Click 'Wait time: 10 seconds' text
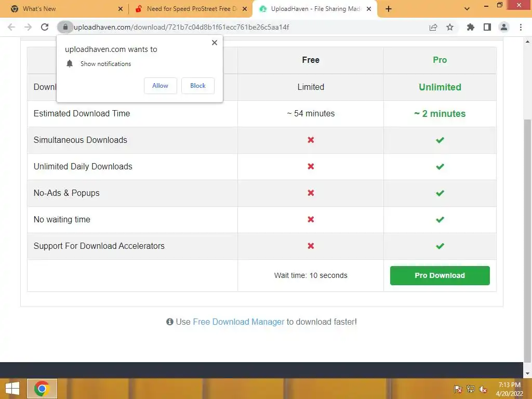The height and width of the screenshot is (399, 532). [311, 275]
